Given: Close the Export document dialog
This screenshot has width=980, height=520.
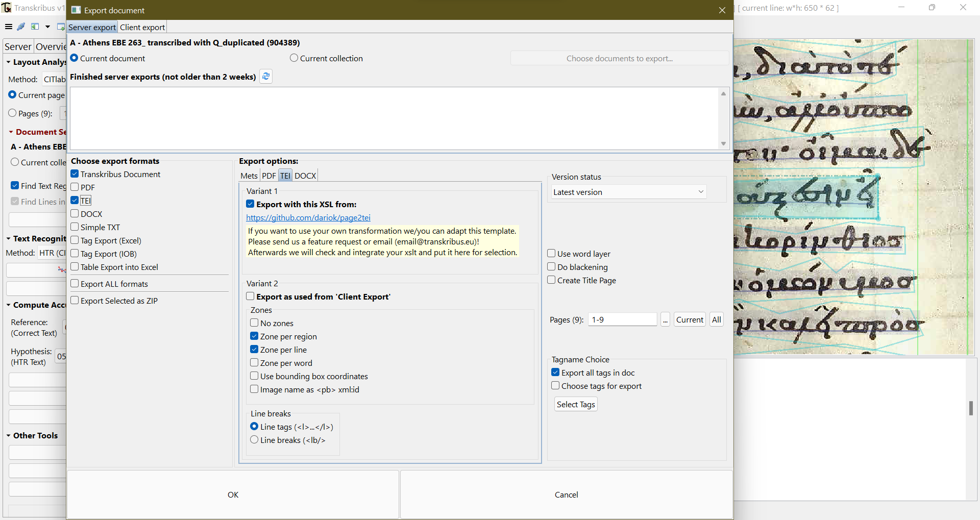Looking at the screenshot, I should 722,10.
